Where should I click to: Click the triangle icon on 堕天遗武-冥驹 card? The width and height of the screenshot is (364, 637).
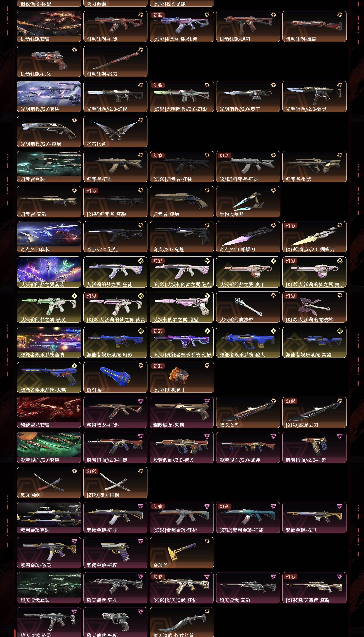point(273,577)
